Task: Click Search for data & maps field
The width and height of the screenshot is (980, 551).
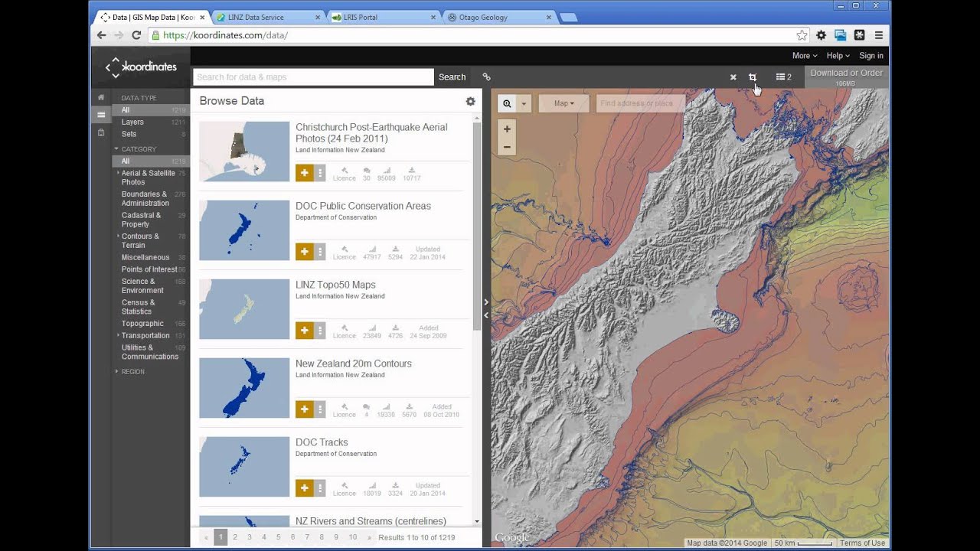Action: pyautogui.click(x=313, y=77)
